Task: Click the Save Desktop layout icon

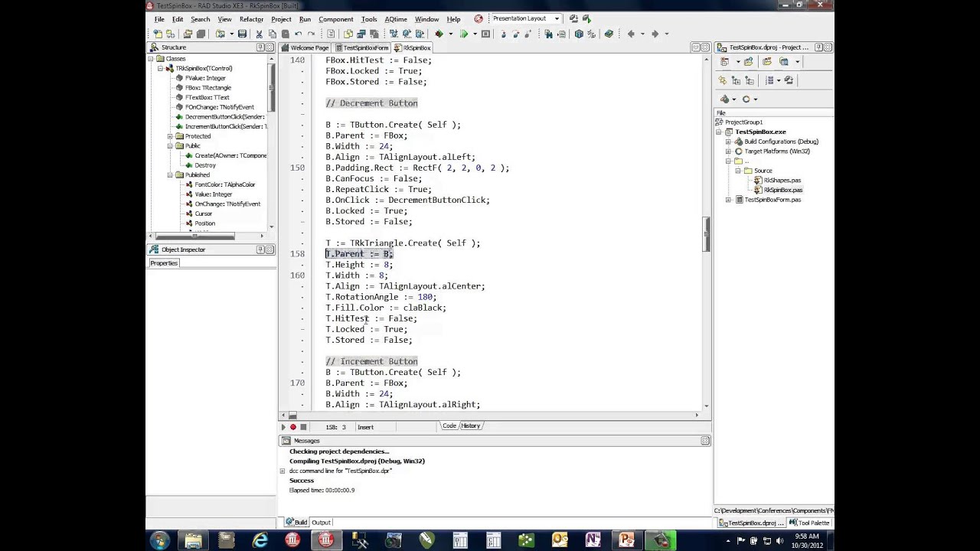Action: coord(573,18)
